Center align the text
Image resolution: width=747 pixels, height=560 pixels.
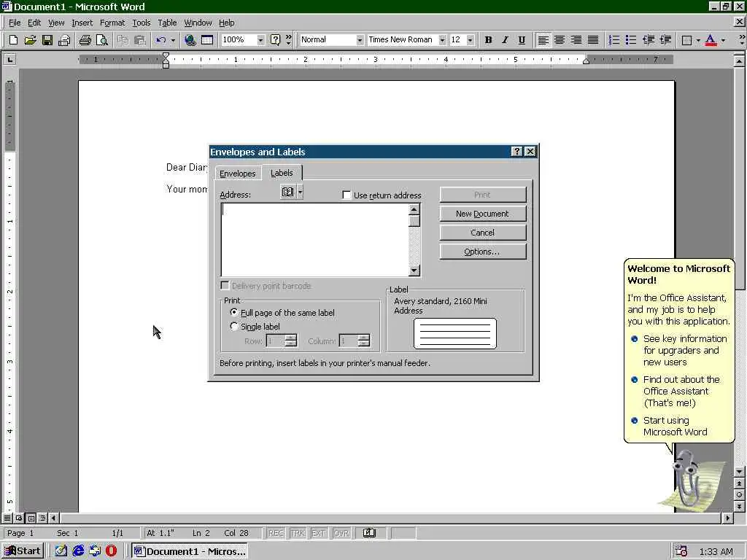coord(560,40)
